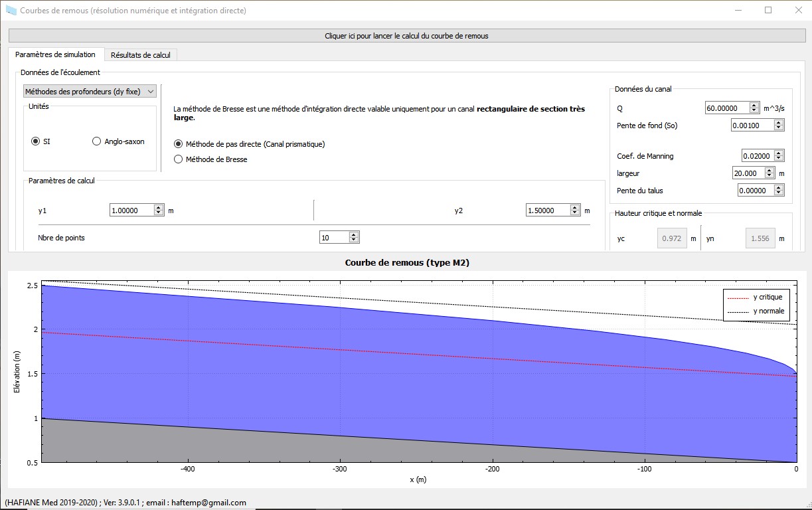The image size is (812, 510).
Task: Adjust the Q value with its spinner
Action: click(754, 108)
